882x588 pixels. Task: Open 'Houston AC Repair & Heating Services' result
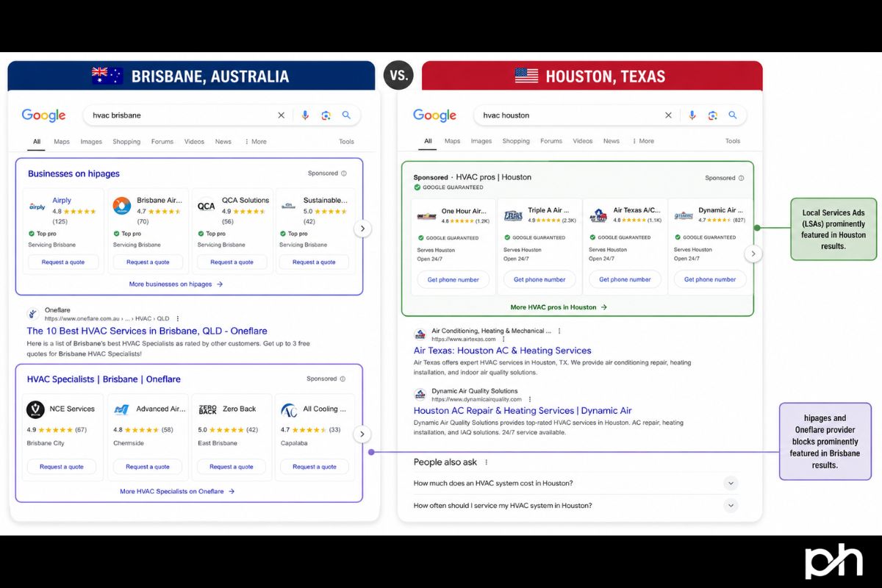click(x=523, y=411)
